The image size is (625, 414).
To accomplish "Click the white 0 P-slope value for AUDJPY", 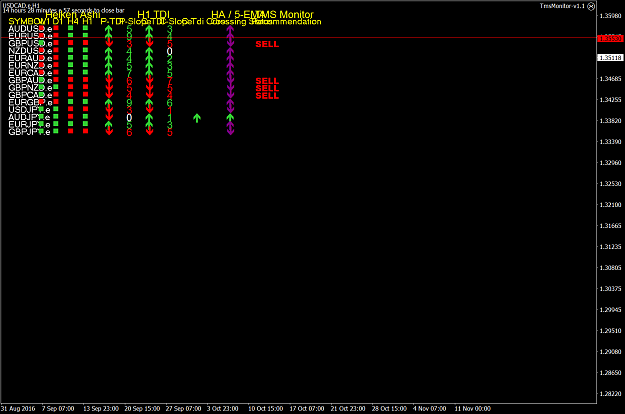I will click(x=129, y=118).
